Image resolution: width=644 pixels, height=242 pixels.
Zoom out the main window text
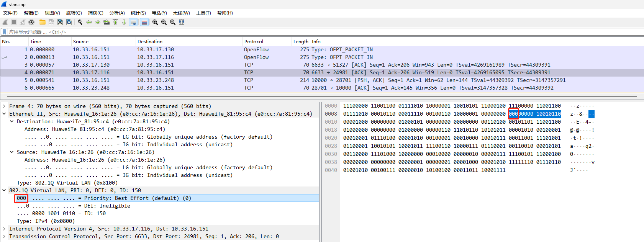tap(164, 22)
